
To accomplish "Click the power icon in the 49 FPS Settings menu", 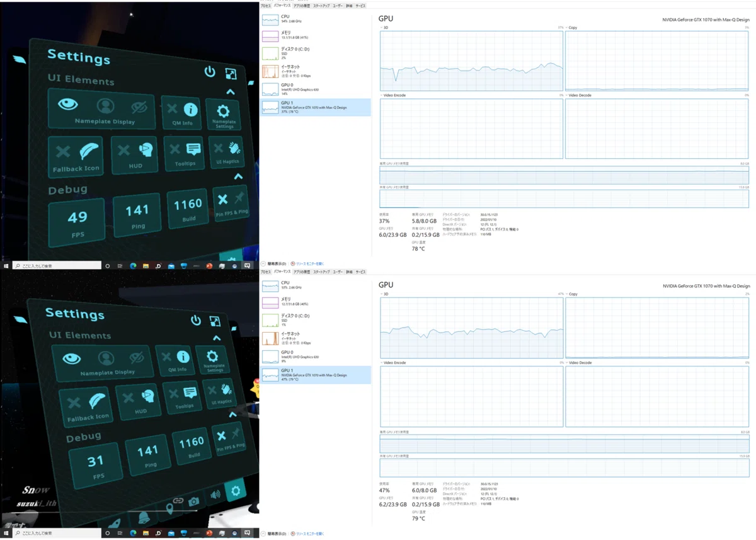I will 210,72.
